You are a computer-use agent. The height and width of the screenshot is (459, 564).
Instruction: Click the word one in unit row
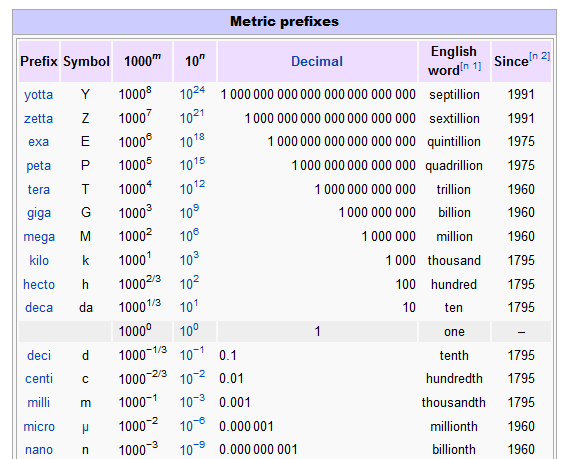(454, 332)
